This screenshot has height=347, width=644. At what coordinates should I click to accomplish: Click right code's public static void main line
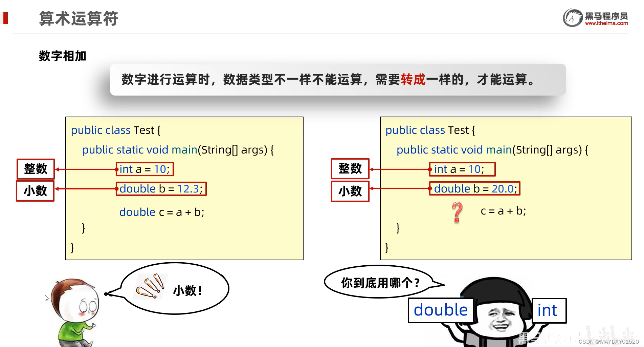492,150
